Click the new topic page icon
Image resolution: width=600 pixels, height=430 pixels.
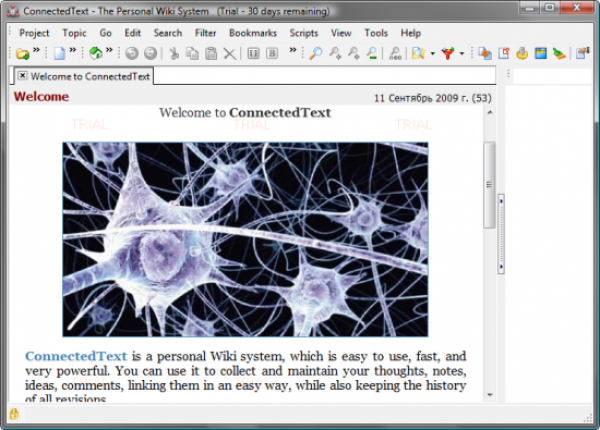(58, 53)
